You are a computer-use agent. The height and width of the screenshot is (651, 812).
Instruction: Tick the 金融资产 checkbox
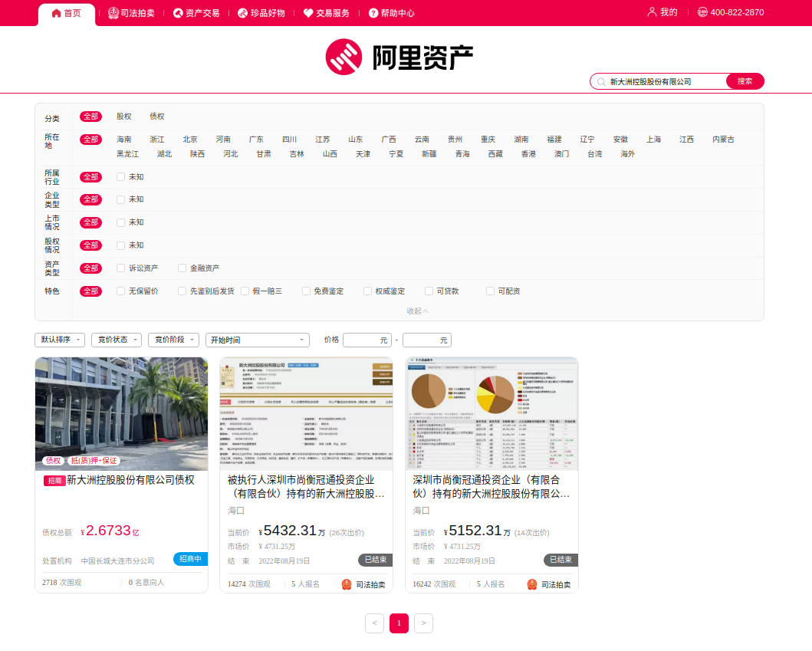(x=182, y=268)
